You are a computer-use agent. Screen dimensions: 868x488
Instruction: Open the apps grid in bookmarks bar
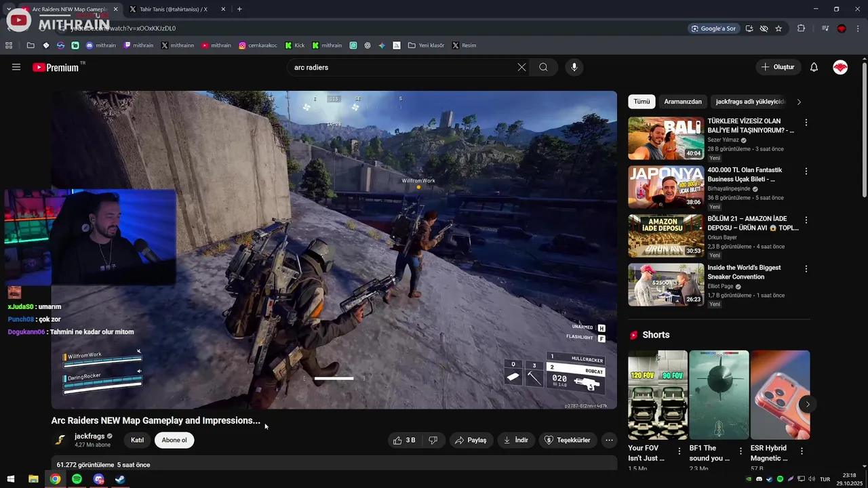pyautogui.click(x=9, y=45)
